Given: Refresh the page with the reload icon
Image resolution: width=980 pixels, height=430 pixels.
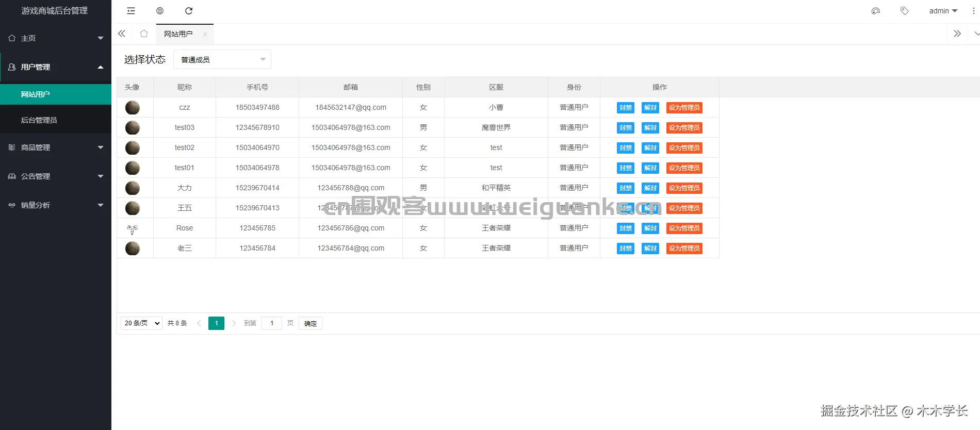Looking at the screenshot, I should pos(189,11).
